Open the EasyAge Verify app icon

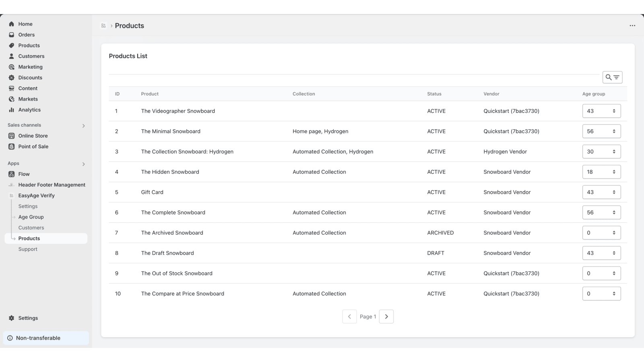10,195
